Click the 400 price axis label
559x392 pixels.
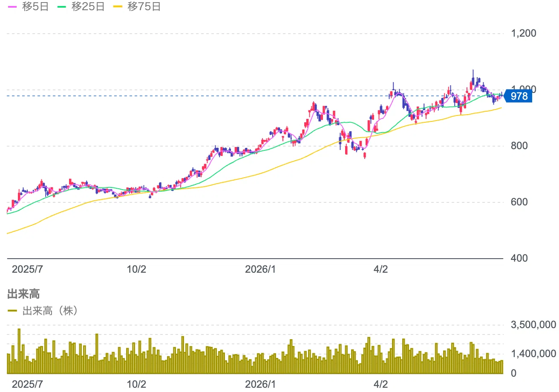pyautogui.click(x=519, y=258)
